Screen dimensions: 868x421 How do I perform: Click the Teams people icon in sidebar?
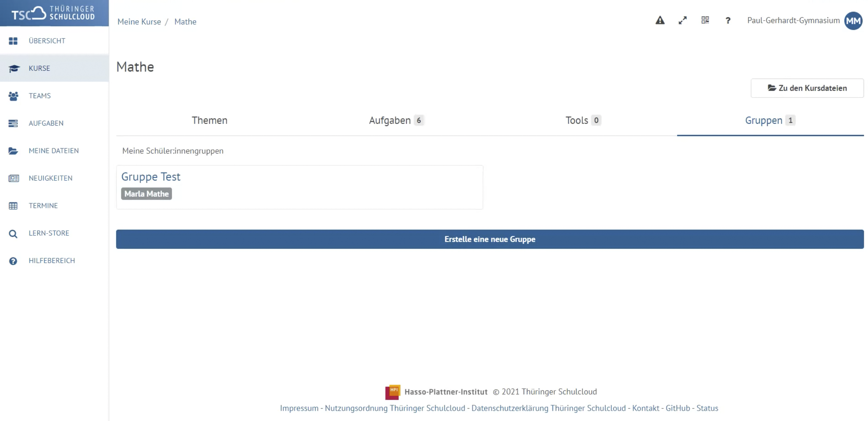coord(13,96)
